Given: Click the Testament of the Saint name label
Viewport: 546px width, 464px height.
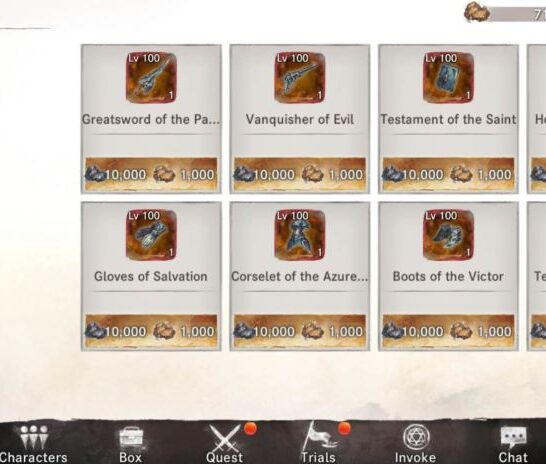Looking at the screenshot, I should click(x=448, y=119).
